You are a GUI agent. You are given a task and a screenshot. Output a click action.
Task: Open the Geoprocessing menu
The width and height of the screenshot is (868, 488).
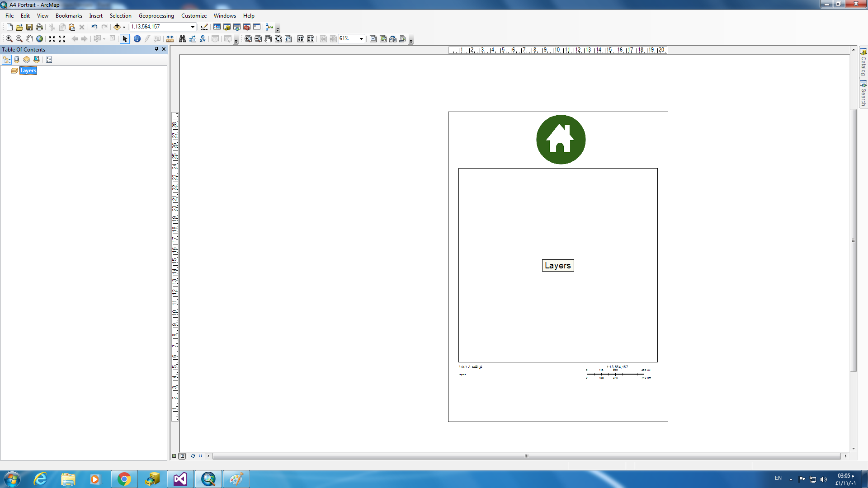point(156,16)
